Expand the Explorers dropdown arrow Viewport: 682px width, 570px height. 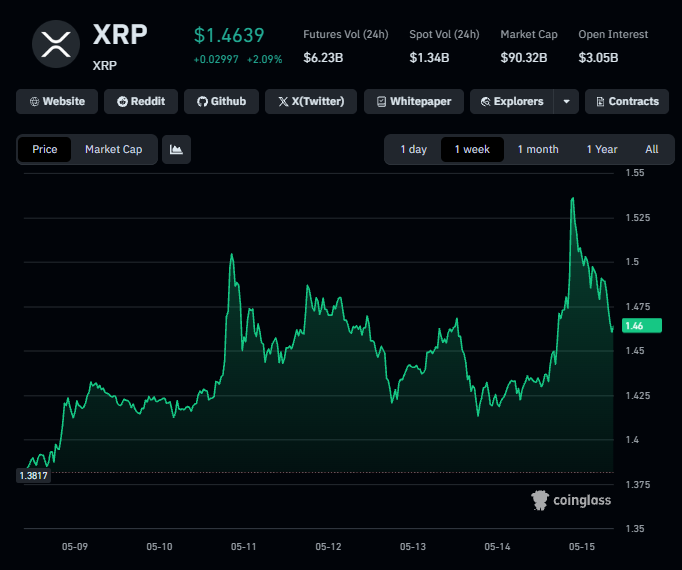click(x=566, y=101)
